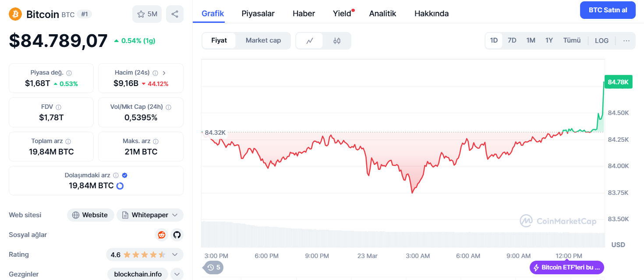Select the Market cap chart toggle

point(263,41)
